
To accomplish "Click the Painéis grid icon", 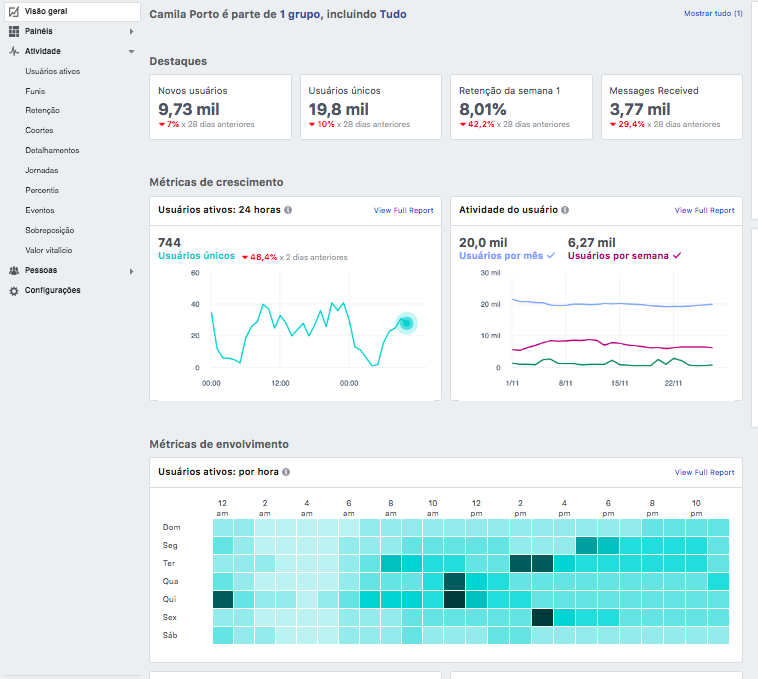I will coord(14,31).
